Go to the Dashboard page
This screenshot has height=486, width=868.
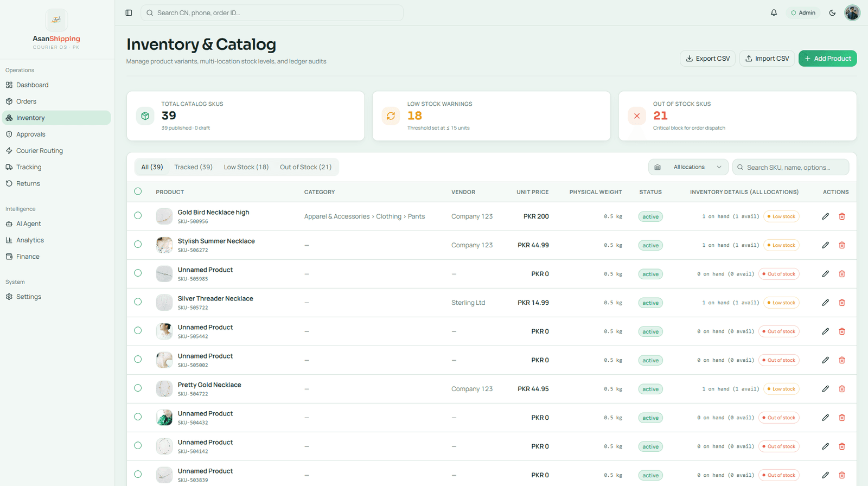click(56, 85)
